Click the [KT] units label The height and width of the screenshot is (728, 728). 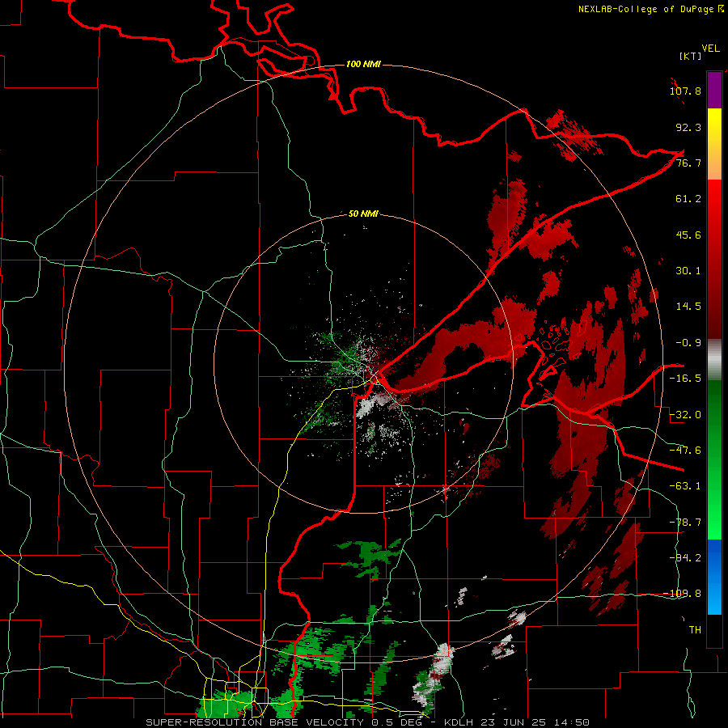click(691, 56)
